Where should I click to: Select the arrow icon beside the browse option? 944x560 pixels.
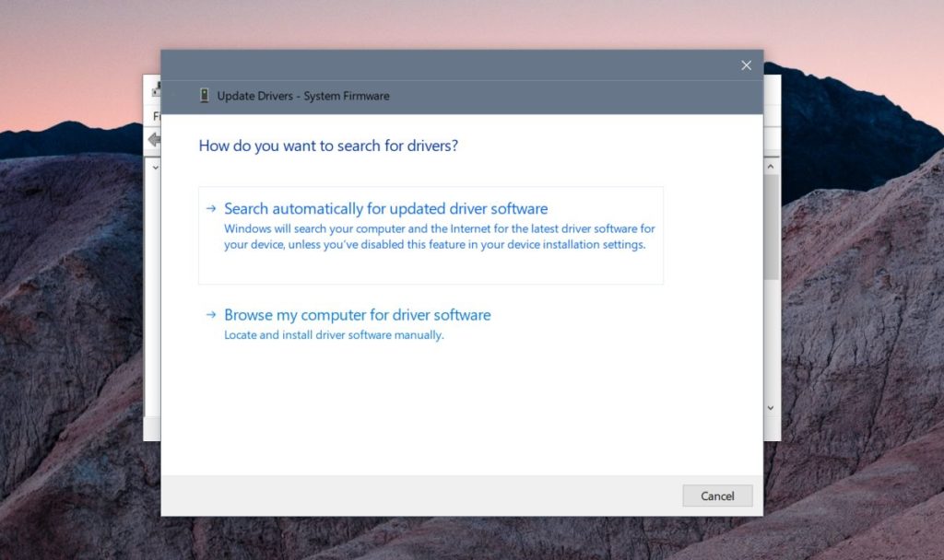tap(210, 315)
